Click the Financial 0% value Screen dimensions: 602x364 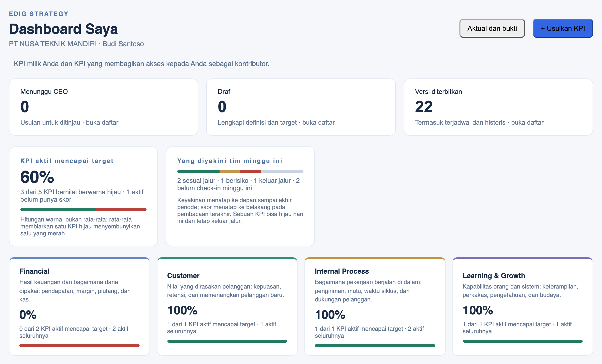(28, 315)
